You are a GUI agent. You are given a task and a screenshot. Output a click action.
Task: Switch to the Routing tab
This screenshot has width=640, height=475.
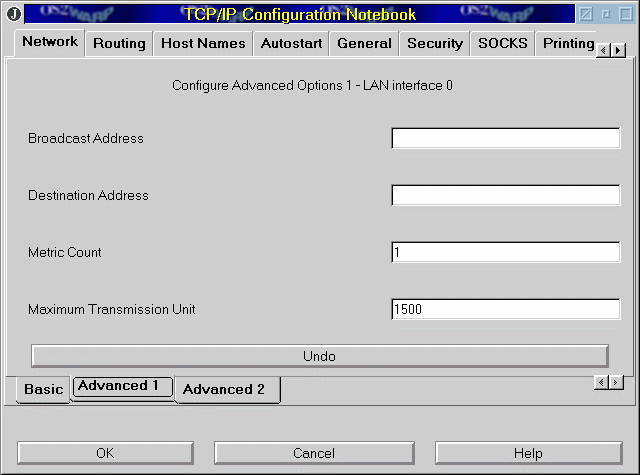point(119,43)
